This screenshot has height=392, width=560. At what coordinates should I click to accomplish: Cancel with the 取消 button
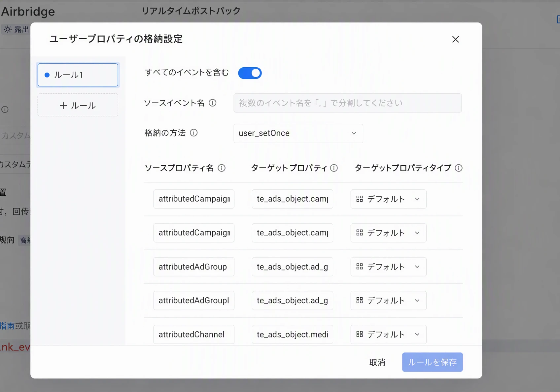point(377,362)
